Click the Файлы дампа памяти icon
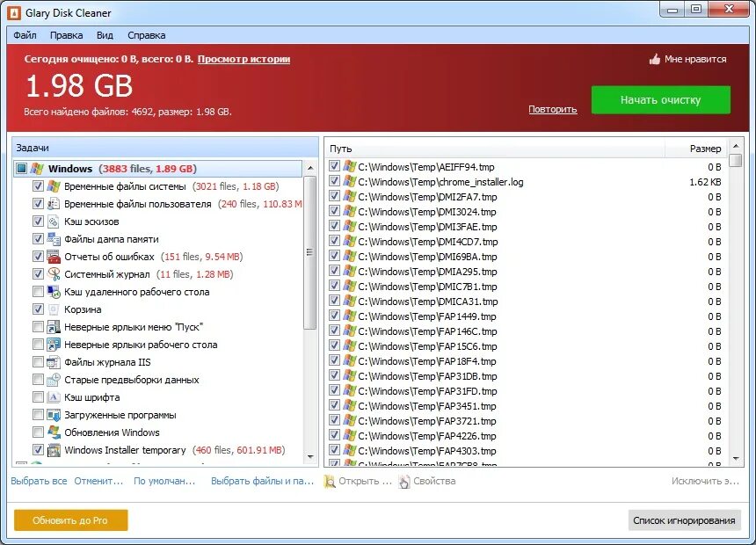 (x=54, y=239)
